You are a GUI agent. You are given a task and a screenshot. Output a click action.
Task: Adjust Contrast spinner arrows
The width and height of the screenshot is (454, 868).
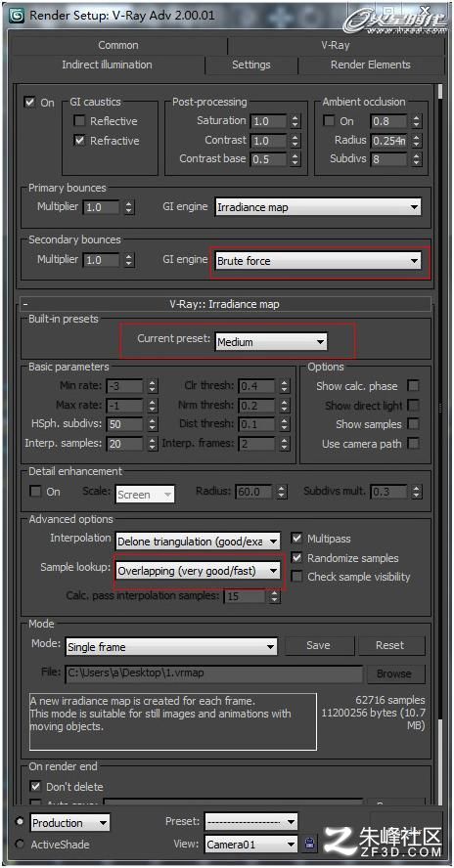pyautogui.click(x=295, y=140)
